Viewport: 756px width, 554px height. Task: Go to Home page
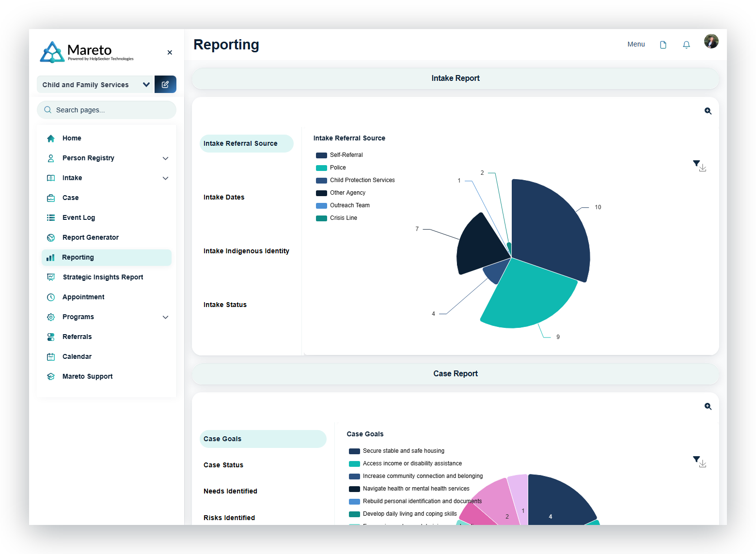[x=72, y=138]
